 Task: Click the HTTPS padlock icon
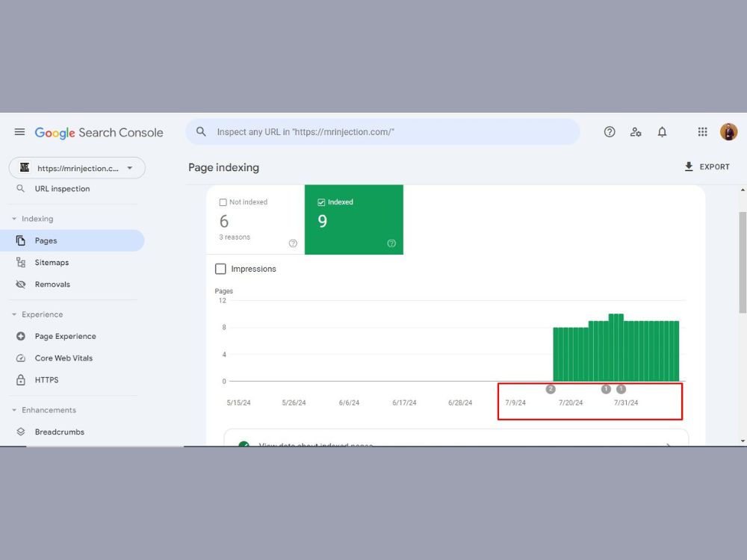pyautogui.click(x=20, y=380)
